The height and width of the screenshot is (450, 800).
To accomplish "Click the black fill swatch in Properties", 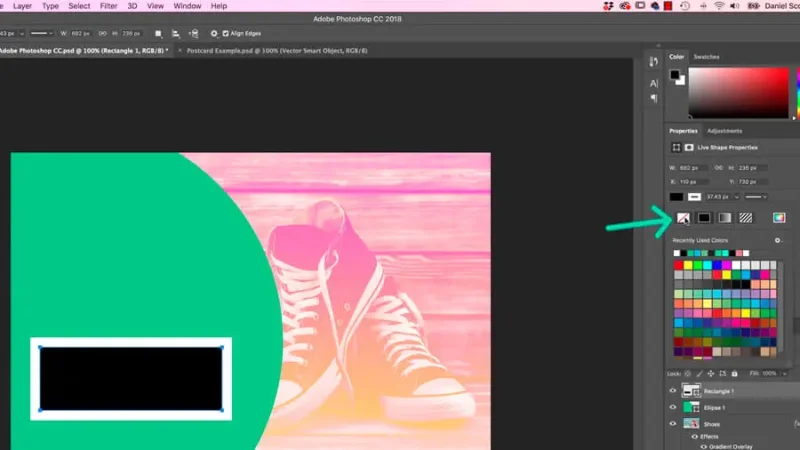I will tap(676, 197).
